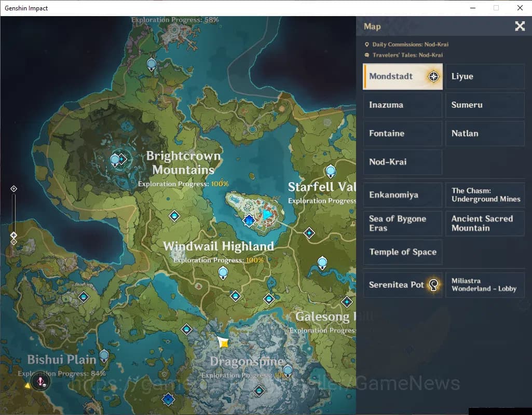
Task: Select waypoint pin above Starfell Valley label
Action: pos(330,171)
